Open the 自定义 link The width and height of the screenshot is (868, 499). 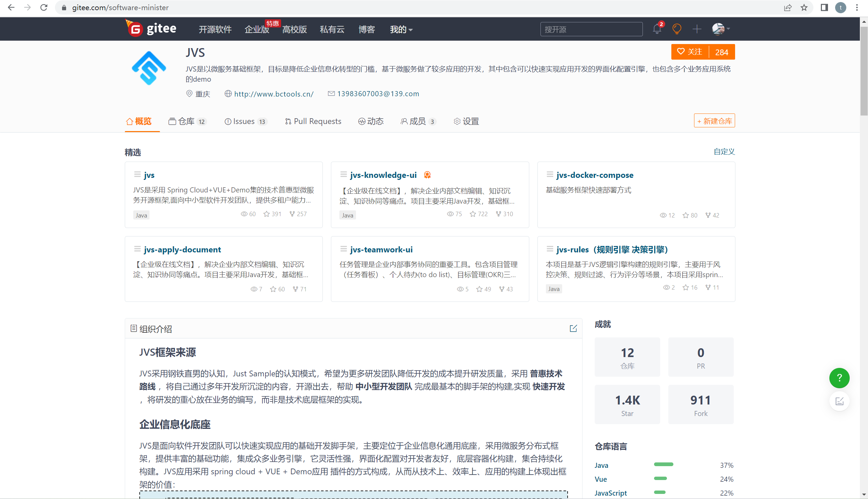click(724, 151)
